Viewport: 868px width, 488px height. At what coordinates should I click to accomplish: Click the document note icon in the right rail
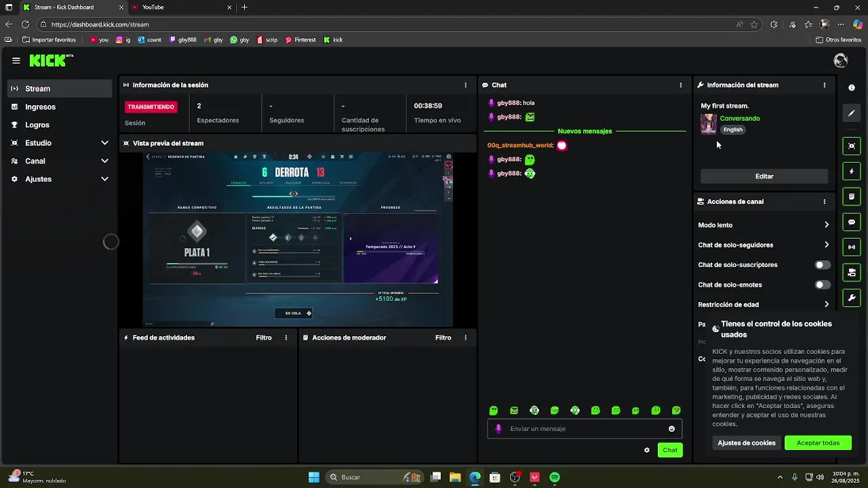click(852, 197)
